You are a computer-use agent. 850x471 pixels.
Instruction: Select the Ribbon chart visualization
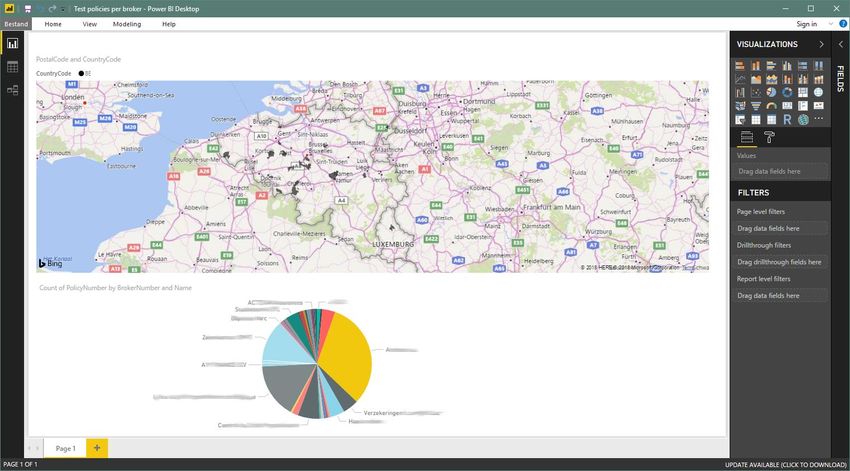click(819, 79)
